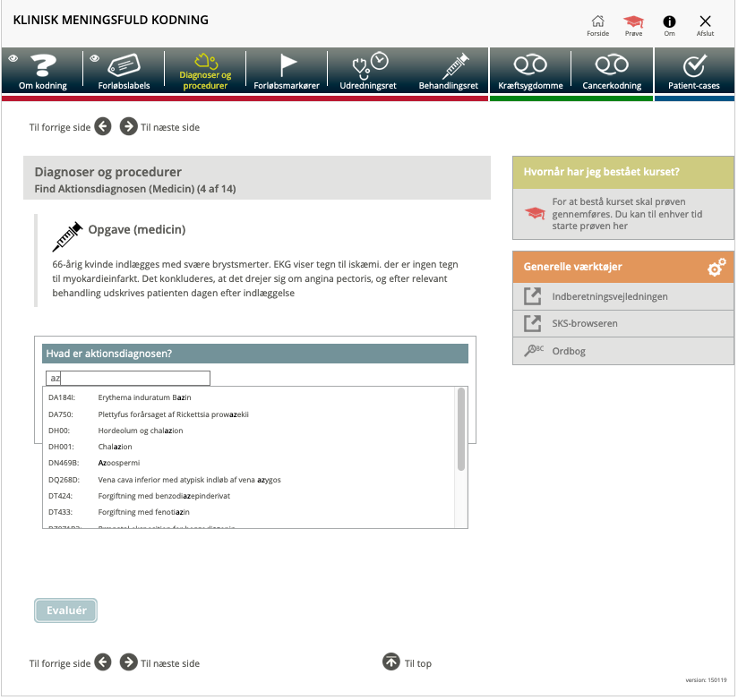
Task: Click the red graduation cap in course panel
Action: coord(535,214)
